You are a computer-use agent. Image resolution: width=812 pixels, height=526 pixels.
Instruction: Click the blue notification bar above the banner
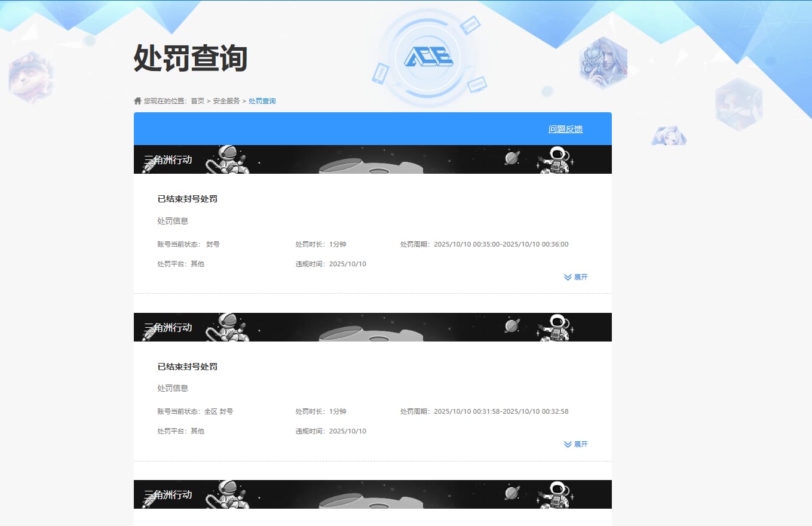pos(372,128)
